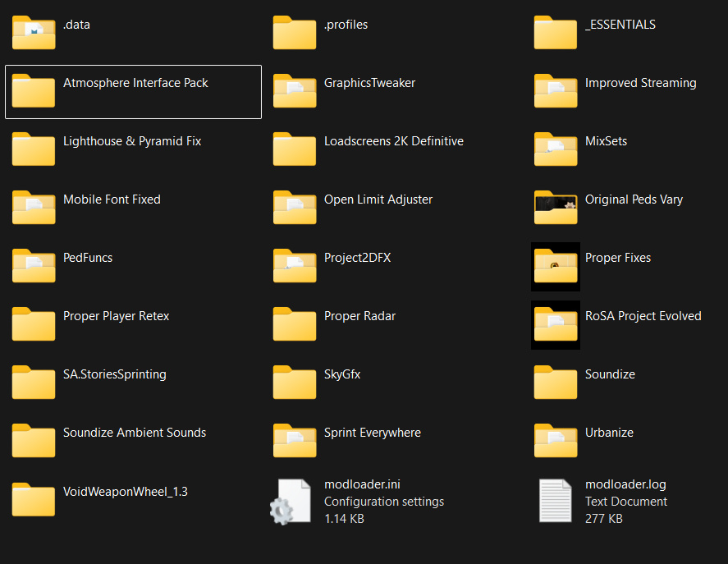The height and width of the screenshot is (564, 728).
Task: Click the VoidWeaponWheel_1.3 folder name
Action: pos(126,491)
